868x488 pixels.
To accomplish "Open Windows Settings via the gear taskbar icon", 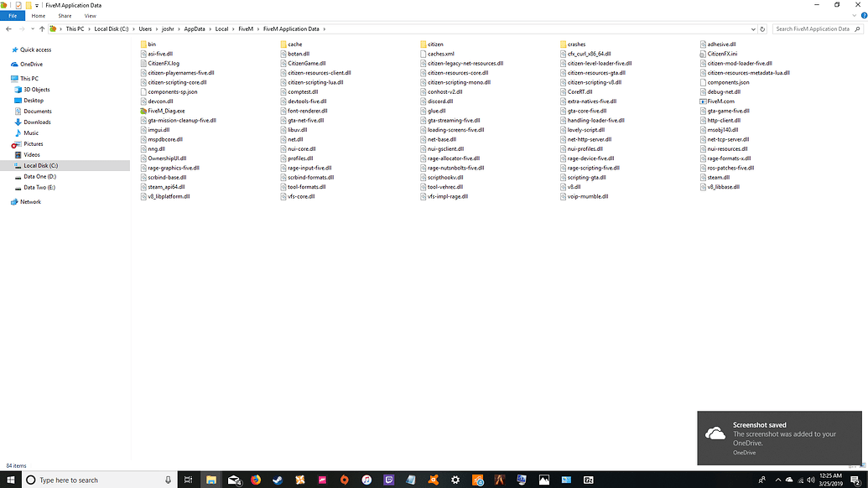I will [x=454, y=479].
